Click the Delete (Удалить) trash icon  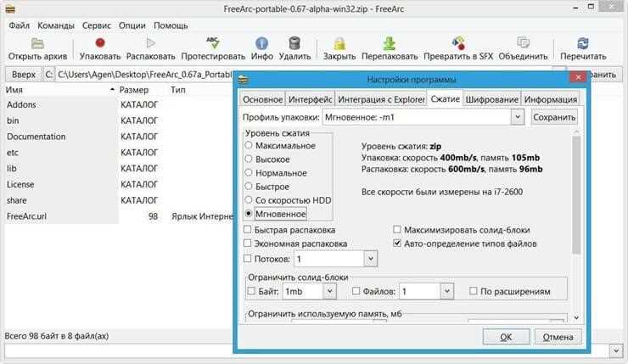pyautogui.click(x=294, y=42)
